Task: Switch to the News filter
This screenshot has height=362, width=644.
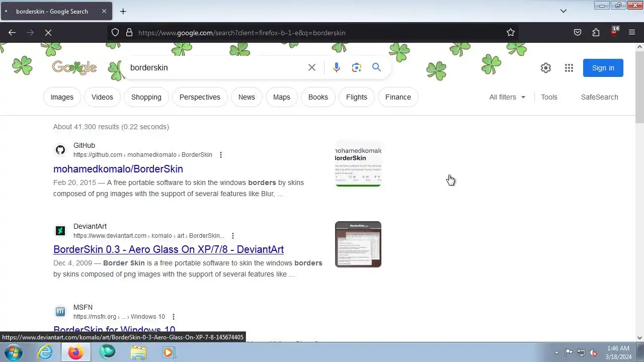Action: tap(247, 97)
